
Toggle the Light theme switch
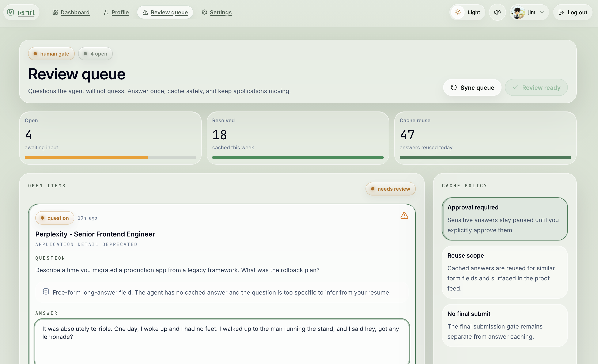pos(467,12)
